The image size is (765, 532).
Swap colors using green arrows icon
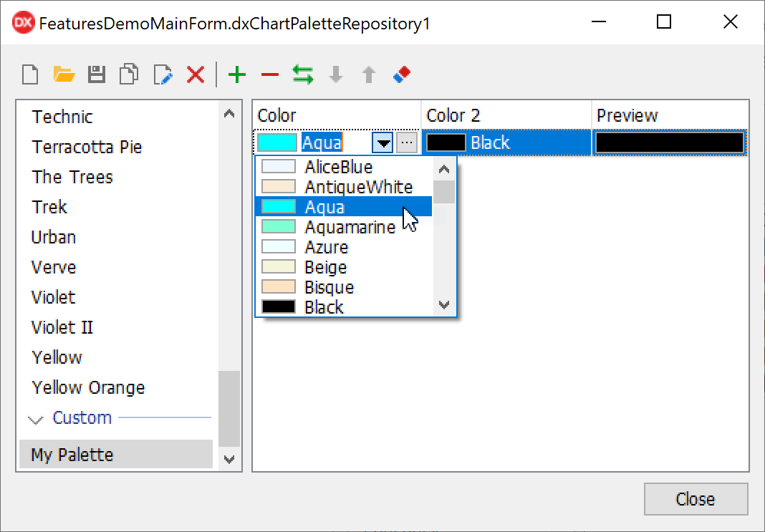pyautogui.click(x=302, y=74)
